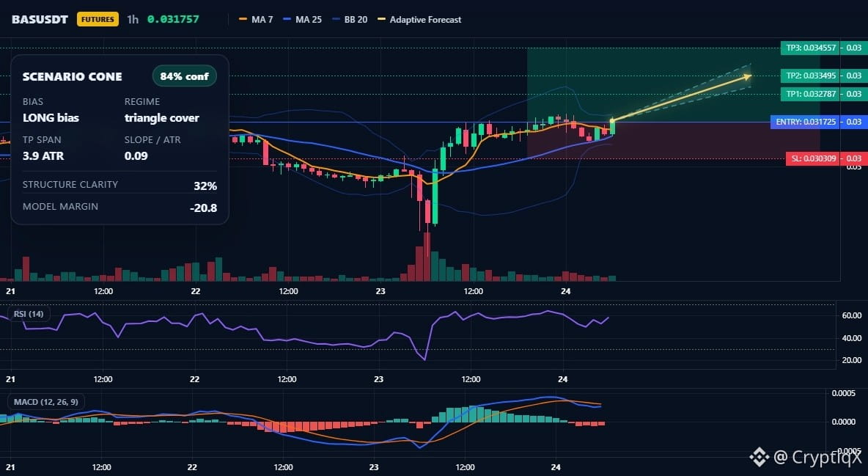Click the yellow forecast arrow tip

(x=749, y=76)
